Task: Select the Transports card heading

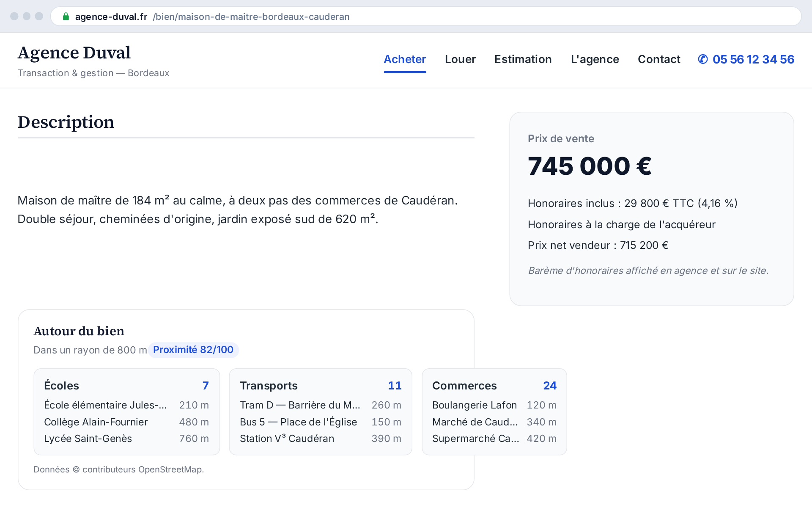Action: (269, 386)
